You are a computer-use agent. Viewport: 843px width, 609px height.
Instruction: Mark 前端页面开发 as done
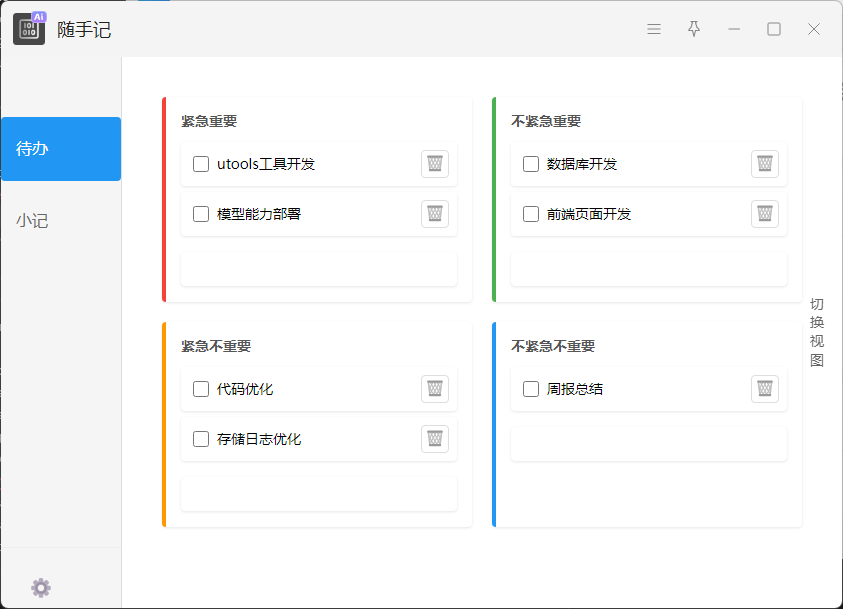(531, 214)
